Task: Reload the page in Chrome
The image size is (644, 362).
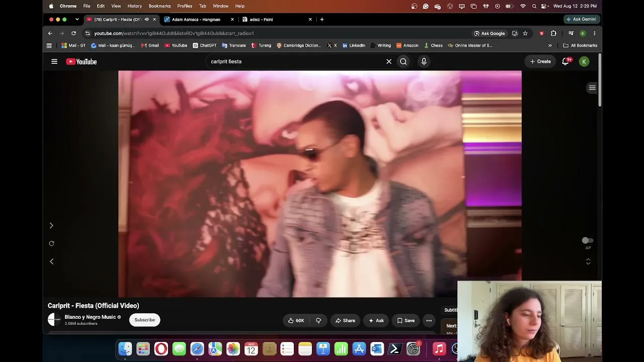Action: 73,33
